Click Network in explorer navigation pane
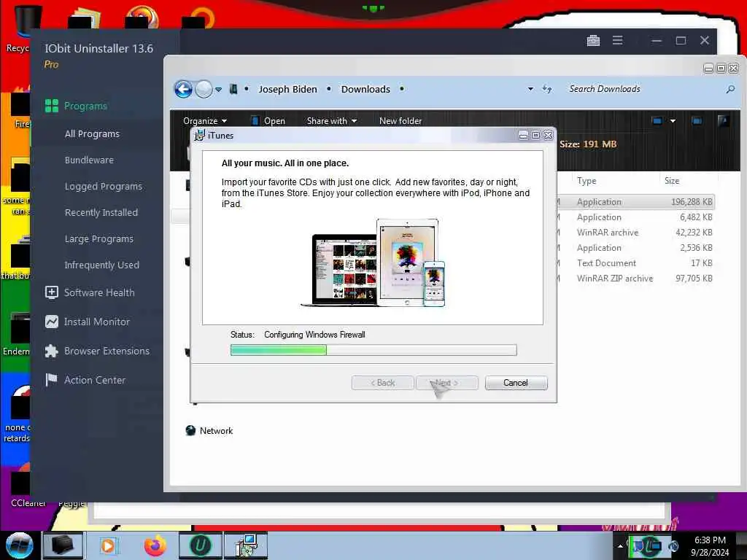 click(209, 430)
